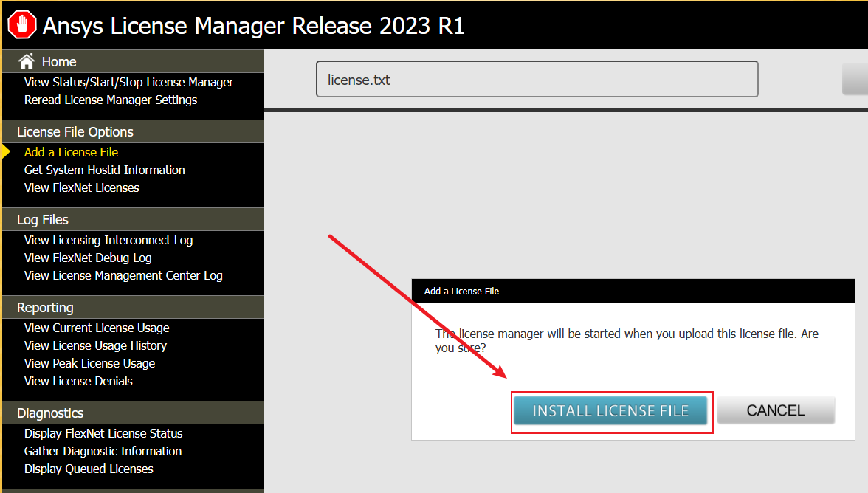Click the Add a License File dialog title
Screen dimensions: 868x493
(461, 291)
